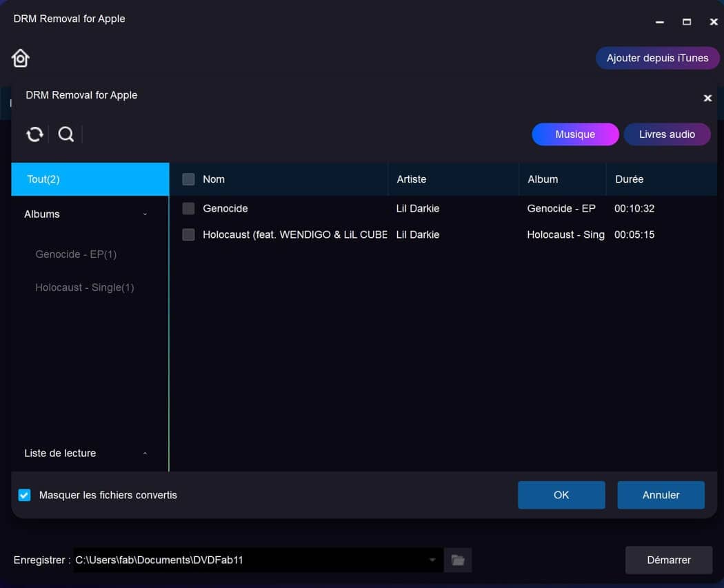The height and width of the screenshot is (588, 724).
Task: Open the save path dropdown arrow
Action: click(x=432, y=560)
